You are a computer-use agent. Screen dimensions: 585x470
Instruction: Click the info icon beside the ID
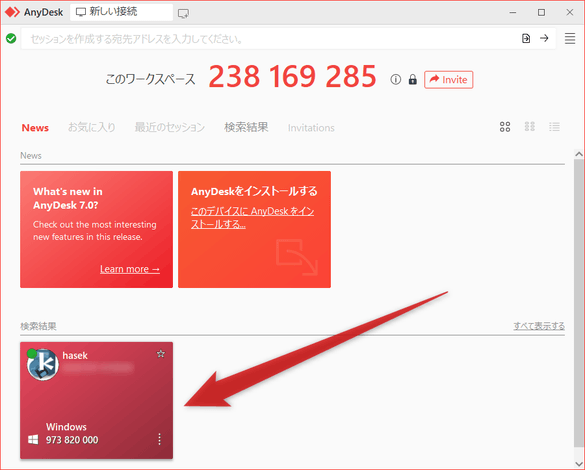tap(395, 79)
